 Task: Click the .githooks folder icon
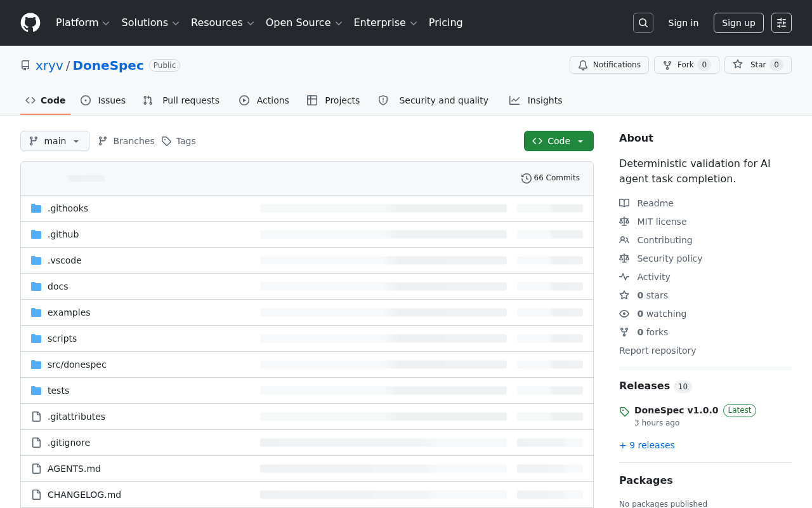point(36,208)
